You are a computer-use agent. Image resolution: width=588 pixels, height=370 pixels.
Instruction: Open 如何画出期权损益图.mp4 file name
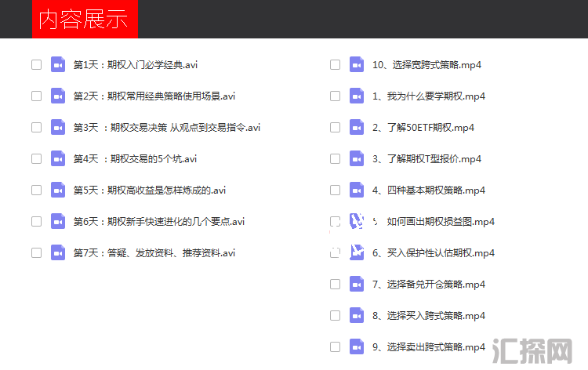tap(441, 221)
